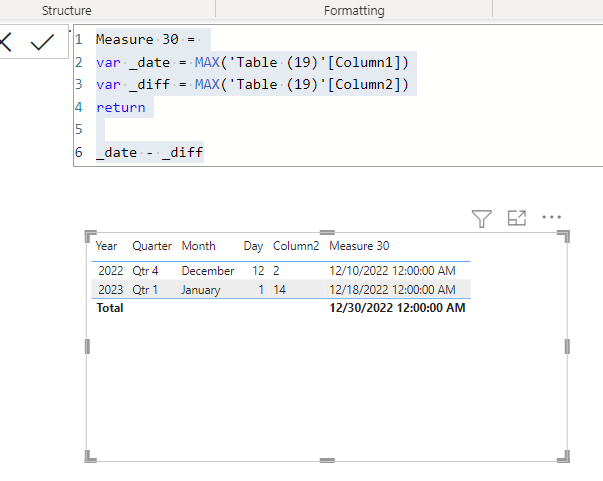Select the 12/10/2022 12:00:00 AM value
The height and width of the screenshot is (481, 603).
click(392, 271)
